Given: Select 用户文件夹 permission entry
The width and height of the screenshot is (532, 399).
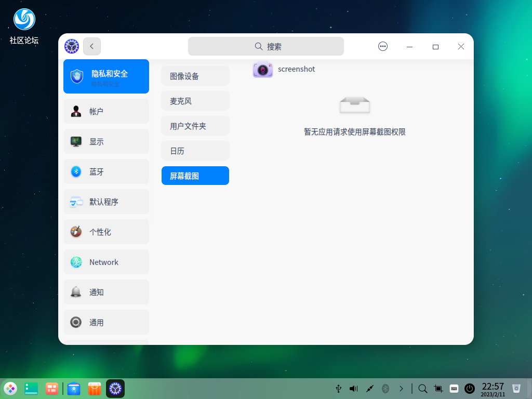Looking at the screenshot, I should coord(195,126).
